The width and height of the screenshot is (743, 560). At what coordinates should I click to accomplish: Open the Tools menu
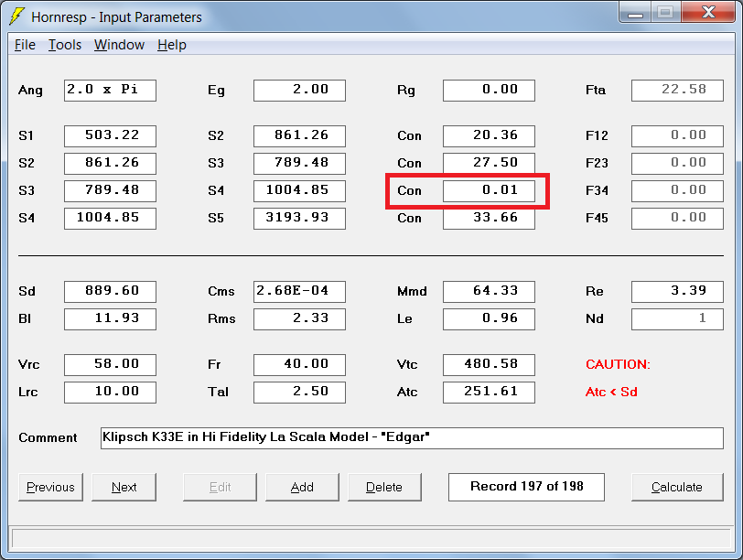click(x=65, y=45)
